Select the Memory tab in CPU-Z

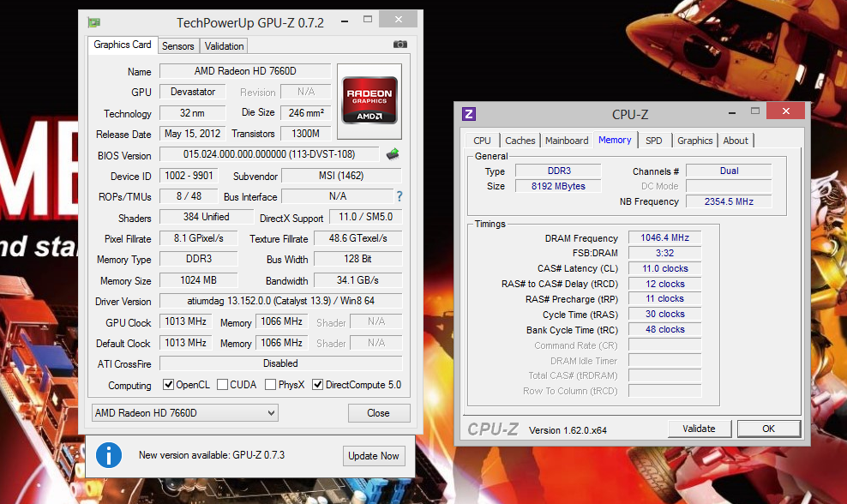point(615,140)
